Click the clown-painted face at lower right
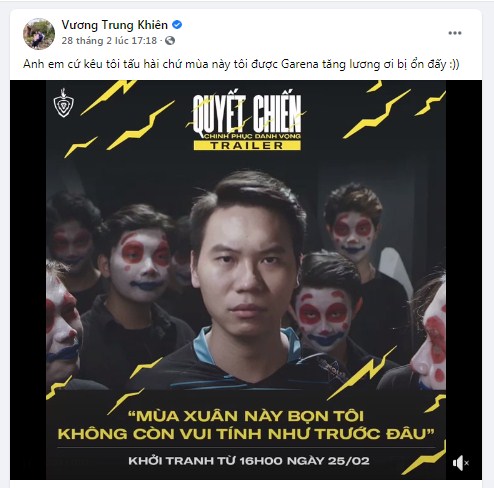The width and height of the screenshot is (494, 488). (x=323, y=318)
